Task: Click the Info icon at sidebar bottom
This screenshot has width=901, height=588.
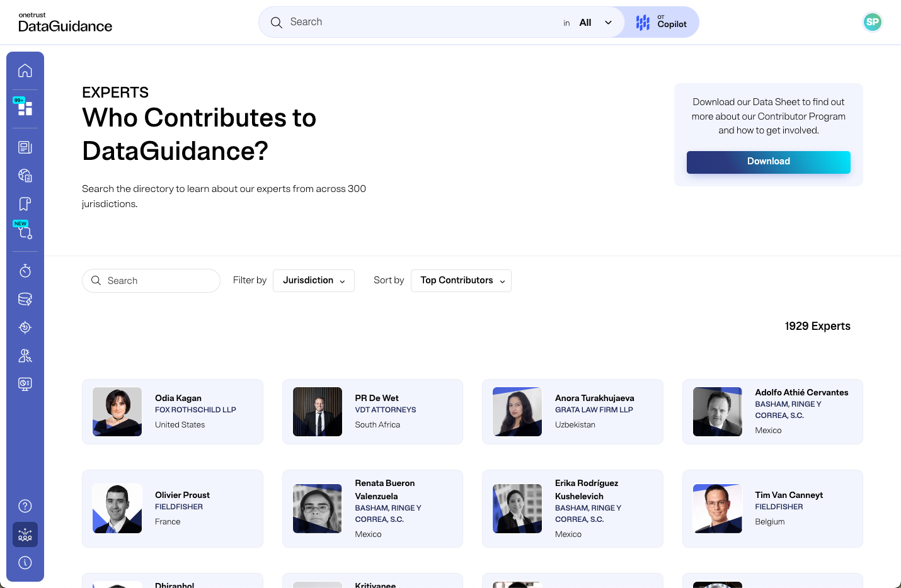Action: coord(25,562)
